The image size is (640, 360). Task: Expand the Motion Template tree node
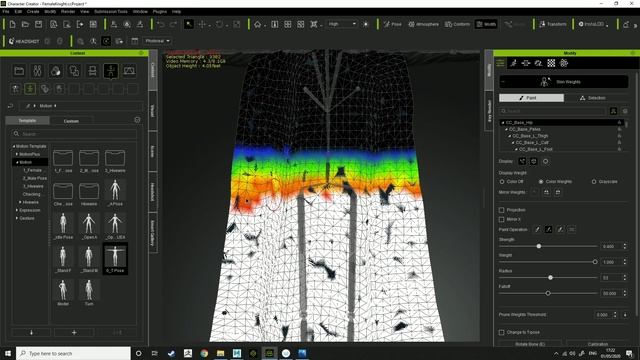(x=13, y=146)
